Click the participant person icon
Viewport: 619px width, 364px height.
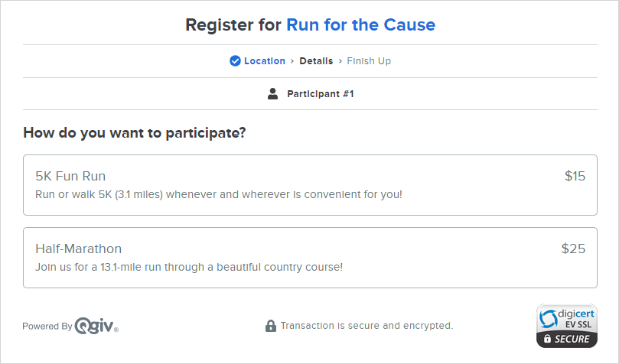pyautogui.click(x=272, y=94)
